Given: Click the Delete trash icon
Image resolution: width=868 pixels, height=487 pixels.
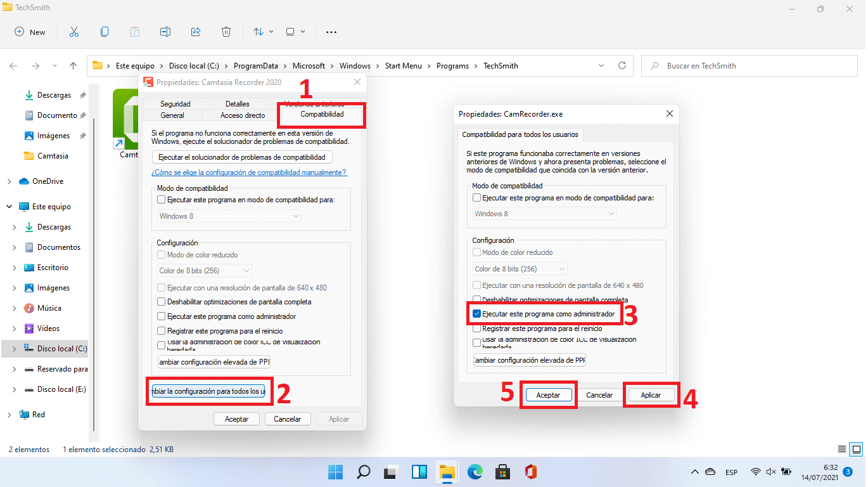Looking at the screenshot, I should pos(226,32).
